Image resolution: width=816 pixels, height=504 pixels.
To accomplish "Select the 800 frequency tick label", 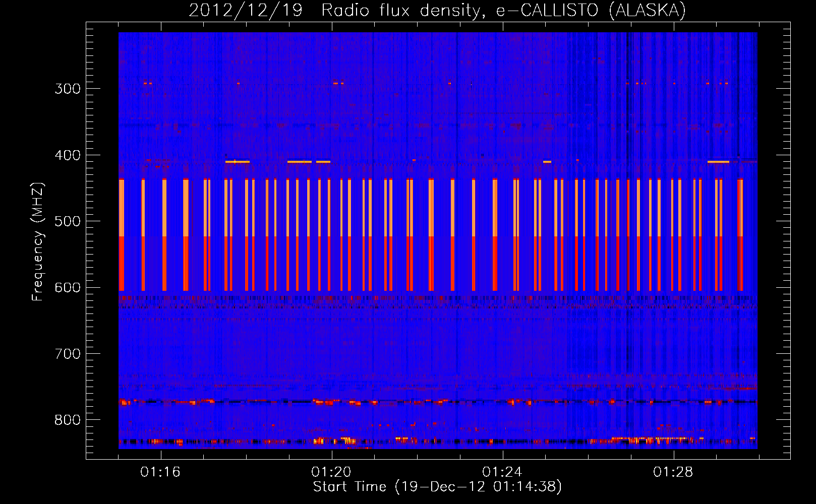I will [x=68, y=420].
